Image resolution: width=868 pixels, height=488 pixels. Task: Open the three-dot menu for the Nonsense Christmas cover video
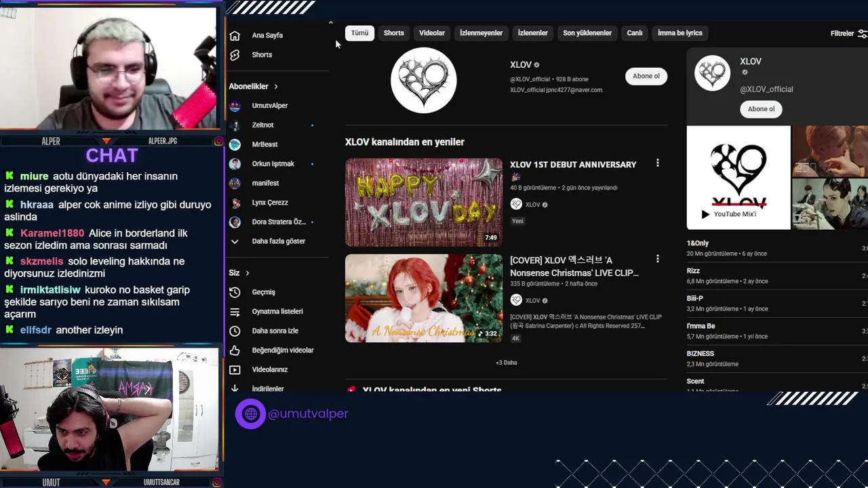click(657, 259)
